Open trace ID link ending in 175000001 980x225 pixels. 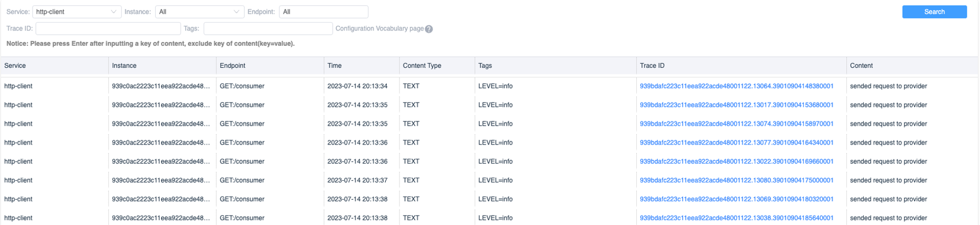click(736, 181)
